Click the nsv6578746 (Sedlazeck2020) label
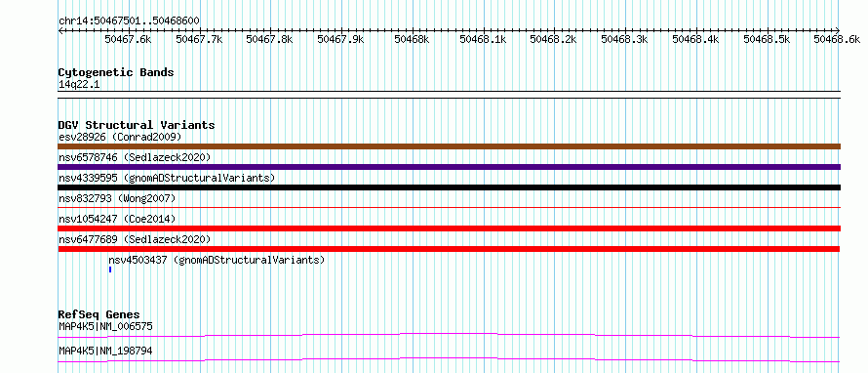Image resolution: width=868 pixels, height=373 pixels. 135,157
